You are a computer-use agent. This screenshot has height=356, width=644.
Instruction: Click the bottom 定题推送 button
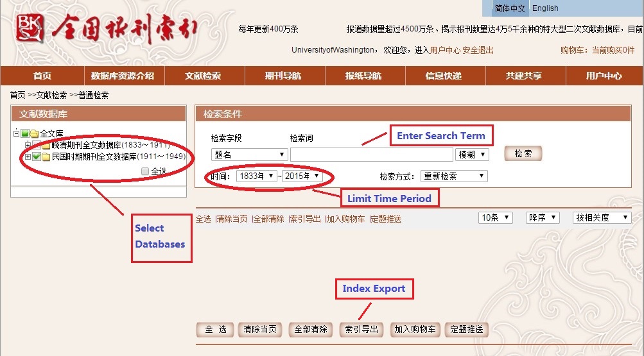[x=467, y=329]
